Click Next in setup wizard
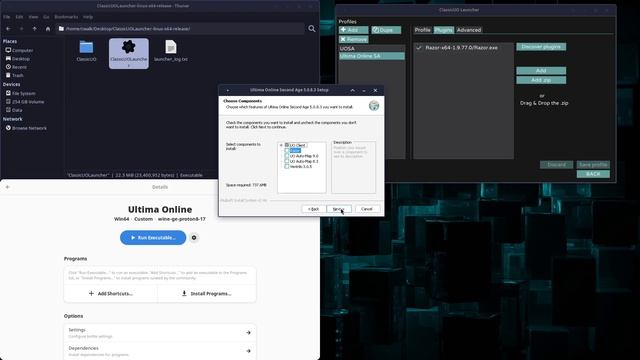640x360 pixels. click(339, 209)
